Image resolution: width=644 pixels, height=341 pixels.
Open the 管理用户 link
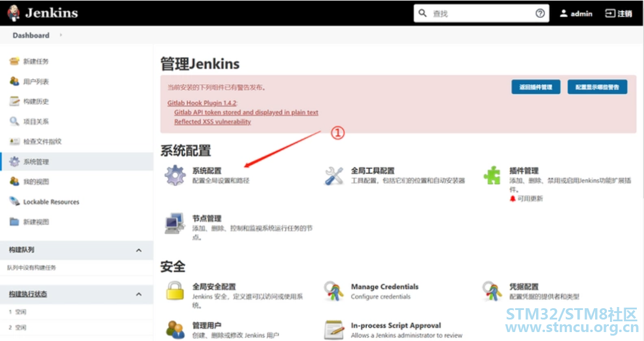click(x=206, y=325)
